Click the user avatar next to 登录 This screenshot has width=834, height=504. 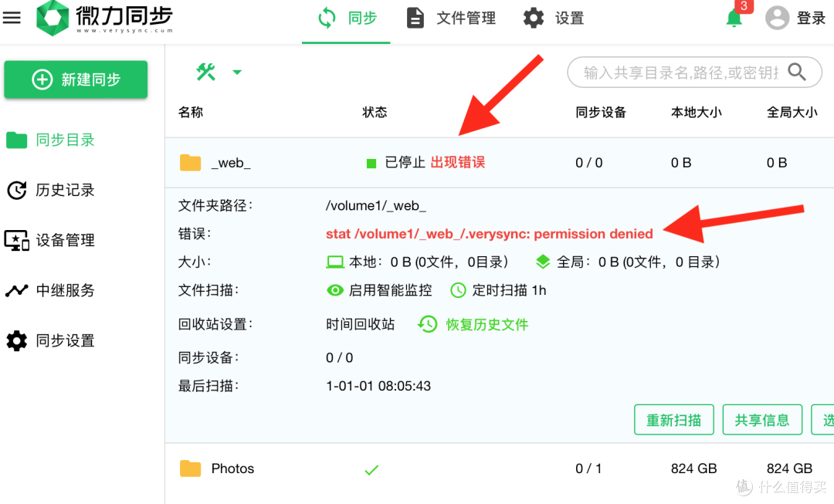click(x=777, y=17)
